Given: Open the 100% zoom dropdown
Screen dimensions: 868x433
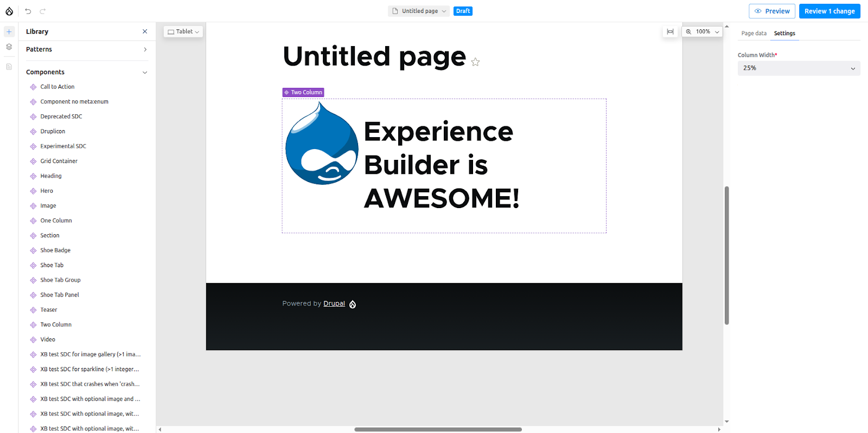Looking at the screenshot, I should [x=703, y=31].
